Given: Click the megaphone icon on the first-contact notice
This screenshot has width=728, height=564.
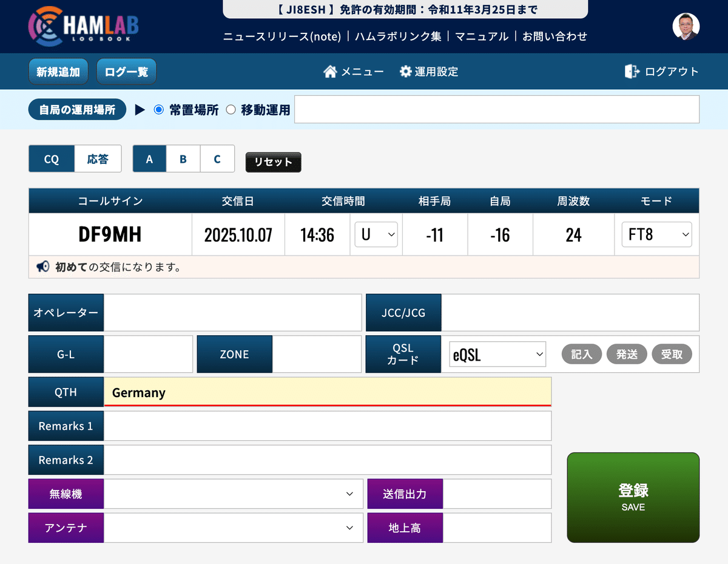Looking at the screenshot, I should tap(42, 267).
